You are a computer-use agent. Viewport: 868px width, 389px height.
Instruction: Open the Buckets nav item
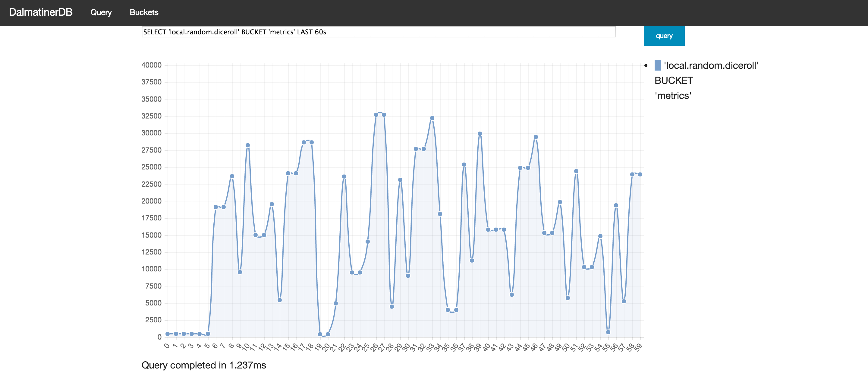[x=144, y=12]
